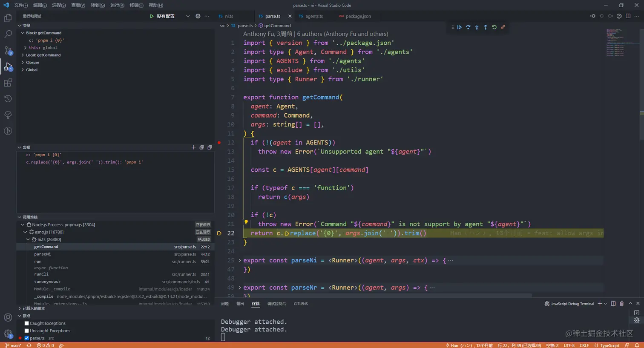The height and width of the screenshot is (348, 644).
Task: Open the Manage gear in activity bar
Action: tap(8, 334)
